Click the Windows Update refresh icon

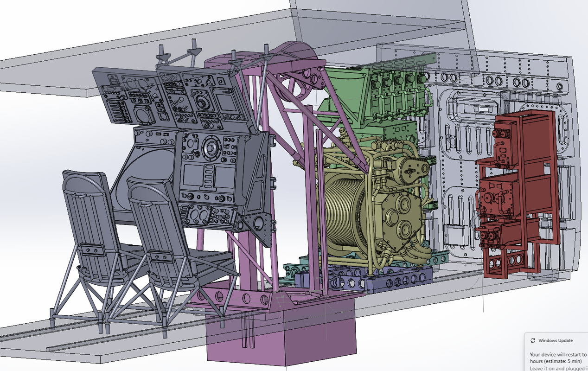pos(533,340)
